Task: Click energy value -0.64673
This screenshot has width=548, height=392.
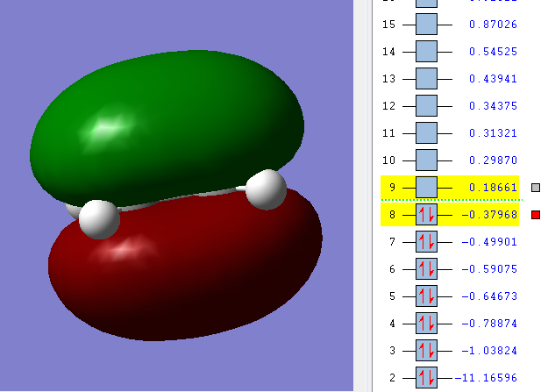Action: pos(489,296)
